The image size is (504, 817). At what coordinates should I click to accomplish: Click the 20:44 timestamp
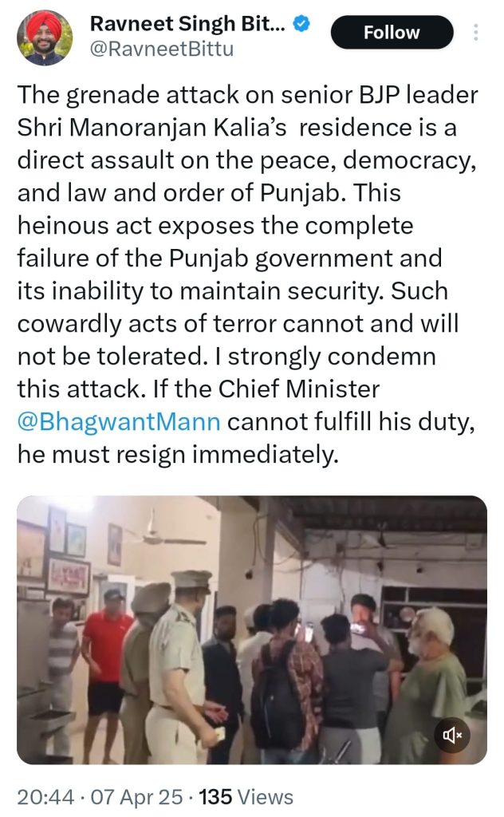tap(45, 797)
